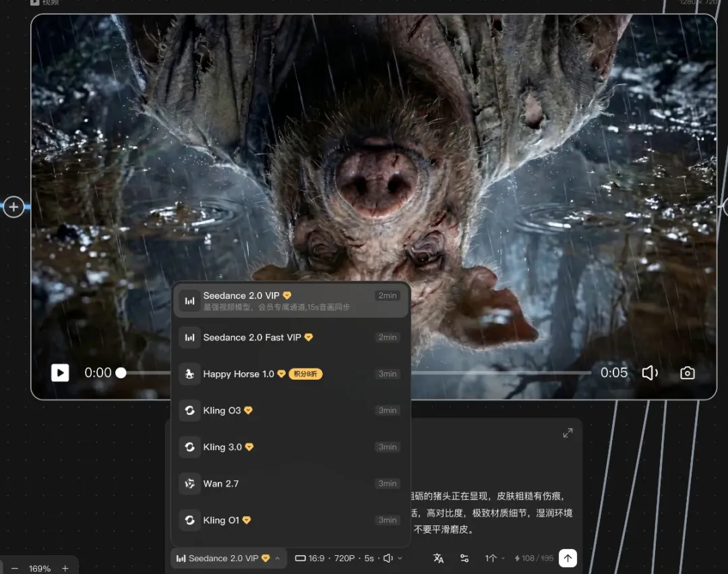Viewport: 728px width, 574px height.
Task: Select Seedance 2.0 VIP model
Action: (x=290, y=301)
